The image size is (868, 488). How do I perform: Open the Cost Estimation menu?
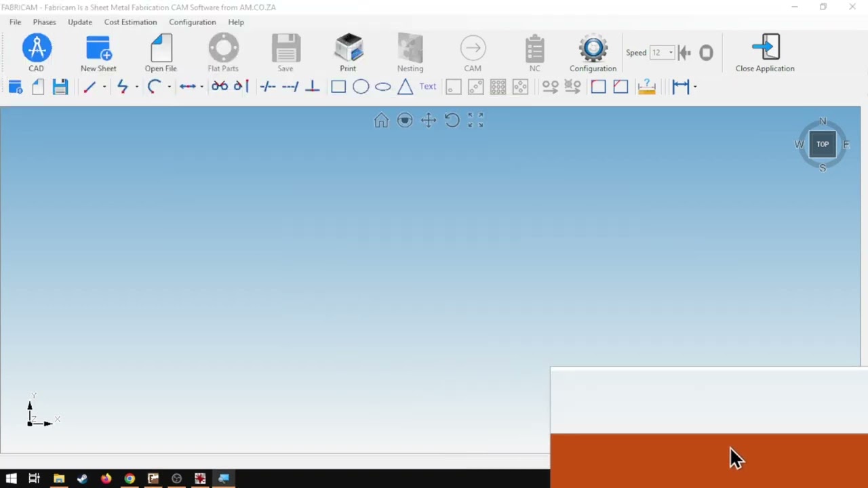tap(130, 22)
